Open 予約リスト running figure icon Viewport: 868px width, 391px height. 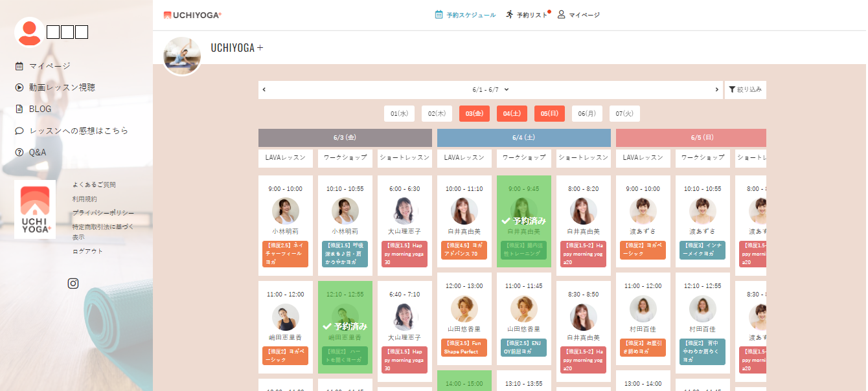(x=510, y=14)
